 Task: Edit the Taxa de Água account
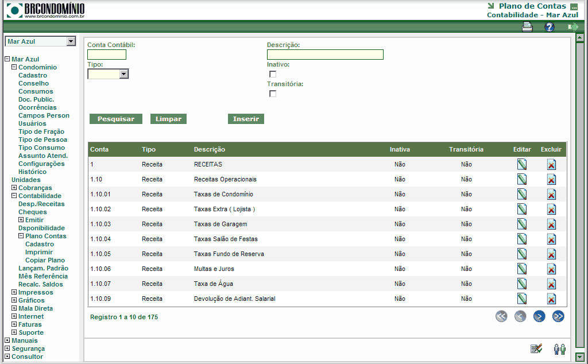tap(522, 284)
